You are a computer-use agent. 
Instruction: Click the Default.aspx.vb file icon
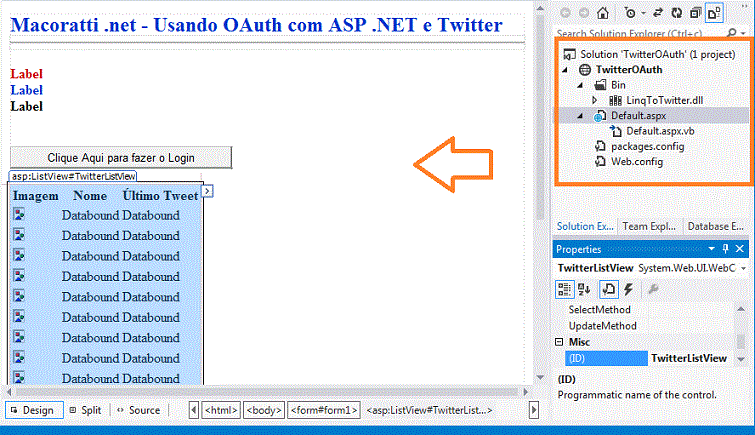(x=615, y=131)
